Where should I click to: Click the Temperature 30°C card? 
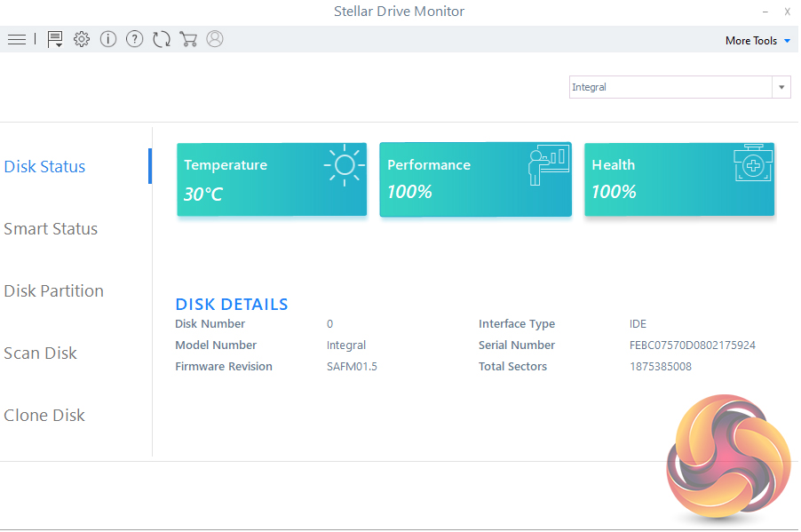272,179
